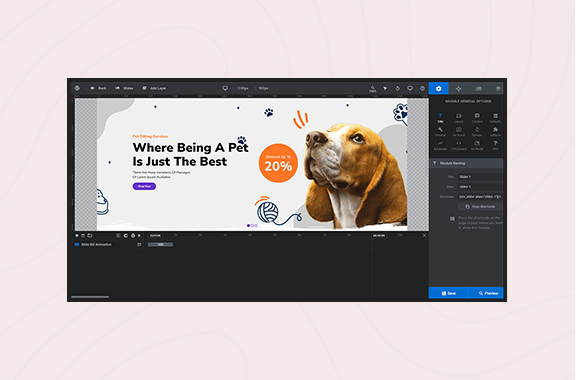Open the Slides menu

(x=124, y=88)
